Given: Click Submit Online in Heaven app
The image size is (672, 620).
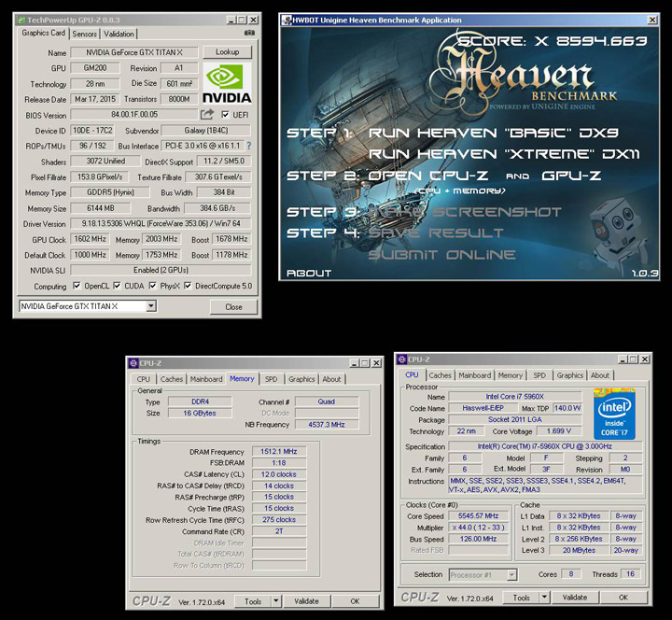Looking at the screenshot, I should click(441, 255).
